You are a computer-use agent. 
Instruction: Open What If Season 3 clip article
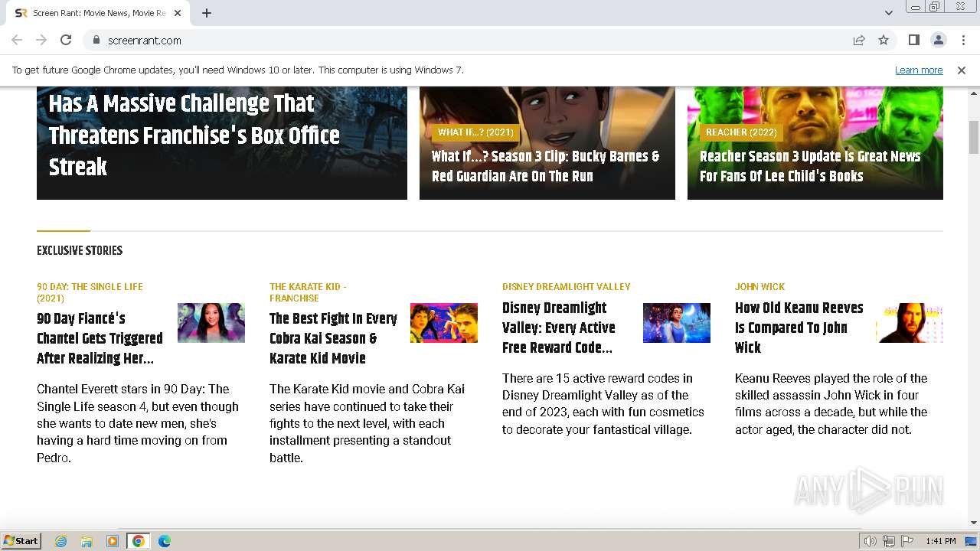[x=545, y=166]
